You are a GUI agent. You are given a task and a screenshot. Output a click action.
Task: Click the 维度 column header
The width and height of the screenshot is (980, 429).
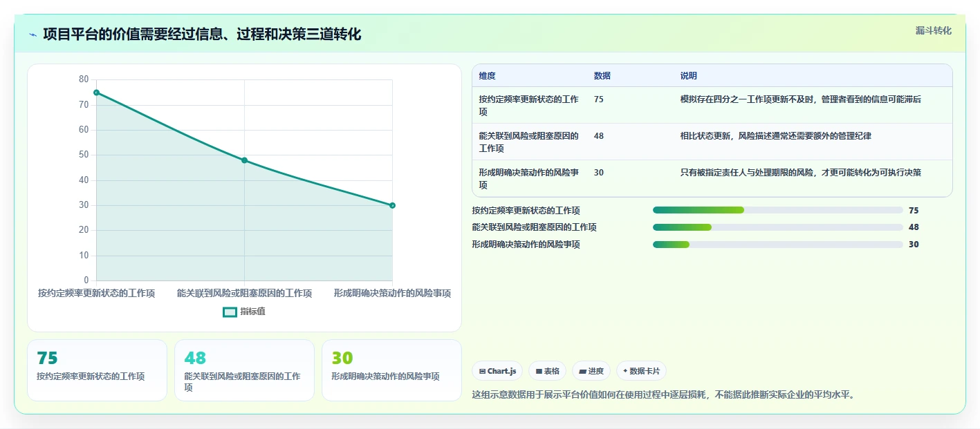pyautogui.click(x=487, y=76)
